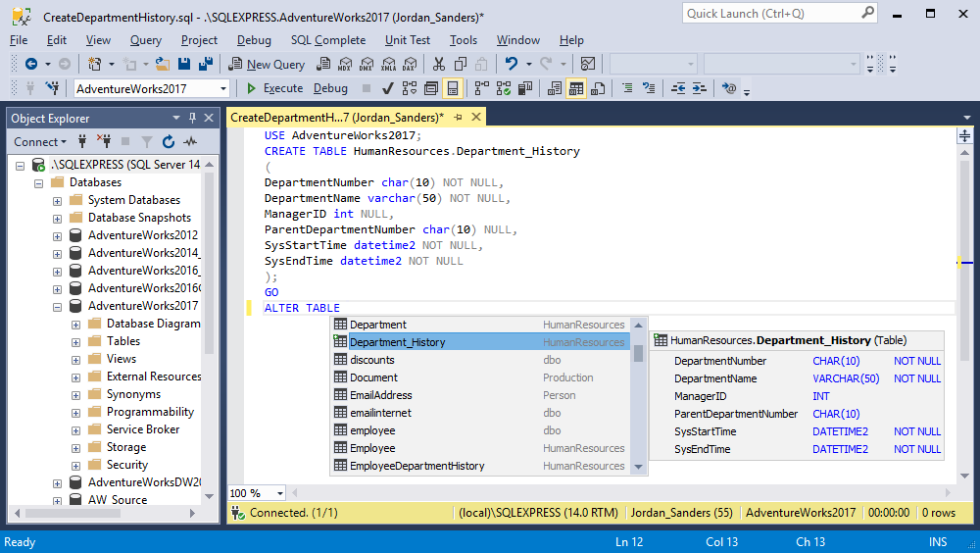
Task: Click the Save All icon
Action: click(205, 64)
